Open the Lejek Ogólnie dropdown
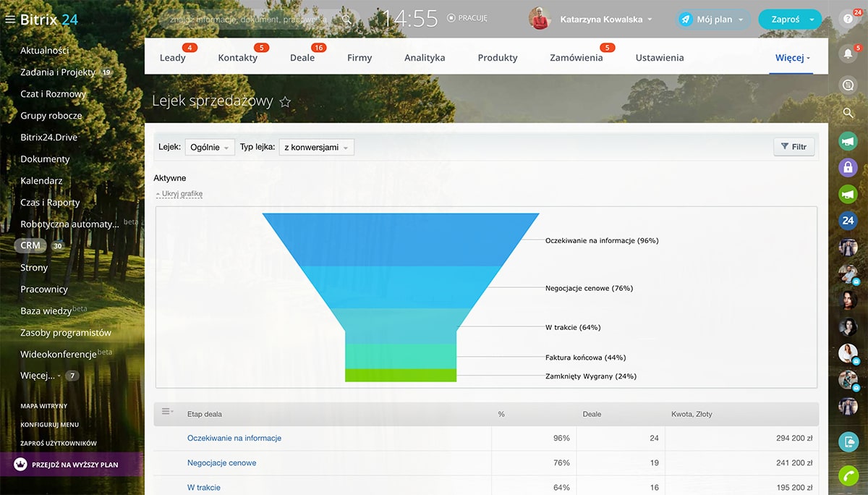Image resolution: width=868 pixels, height=495 pixels. coord(210,147)
